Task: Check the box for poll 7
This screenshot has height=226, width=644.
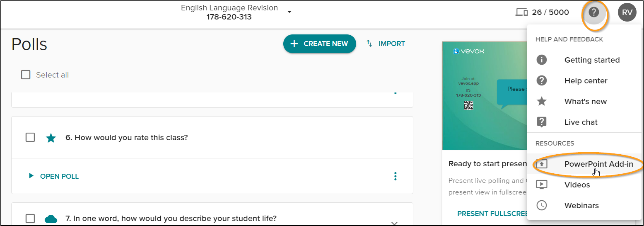Action: click(30, 218)
